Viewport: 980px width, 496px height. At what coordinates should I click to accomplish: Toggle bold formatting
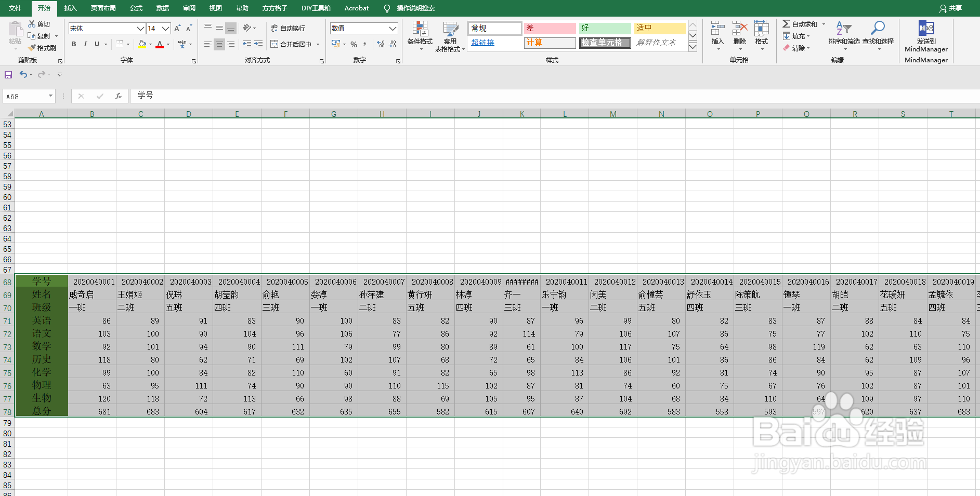click(74, 44)
